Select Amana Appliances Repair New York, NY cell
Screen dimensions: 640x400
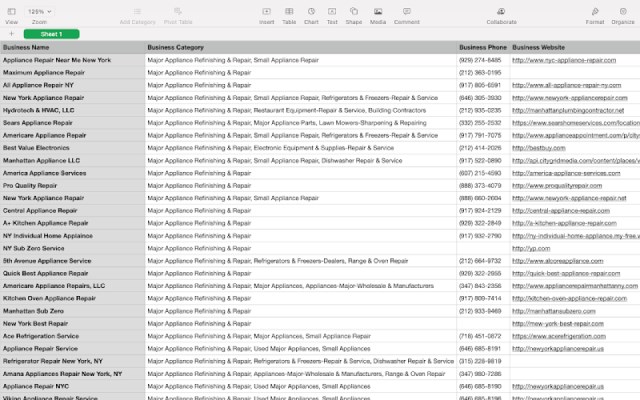[x=73, y=373]
